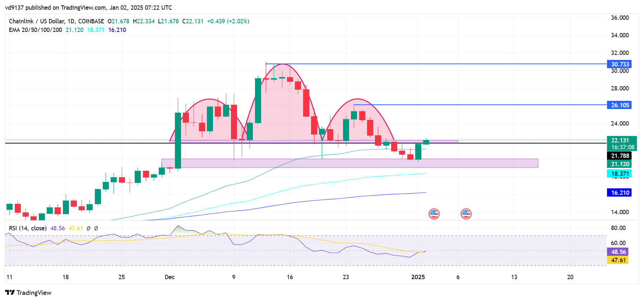Click the latest green candle near 2025
Screen dimensions: 644x301
[x=426, y=142]
